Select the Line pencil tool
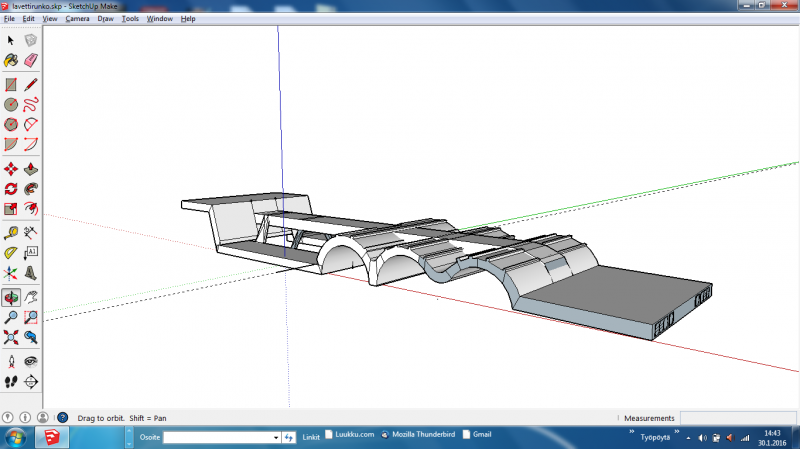This screenshot has height=449, width=800. coord(31,85)
